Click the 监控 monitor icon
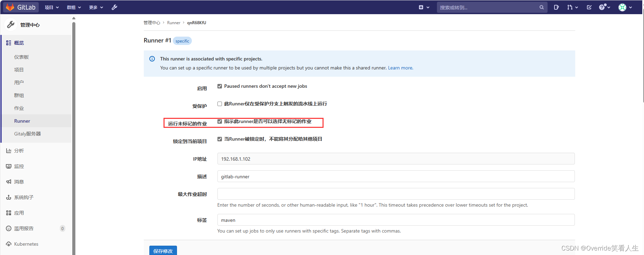This screenshot has width=644, height=255. [x=9, y=166]
